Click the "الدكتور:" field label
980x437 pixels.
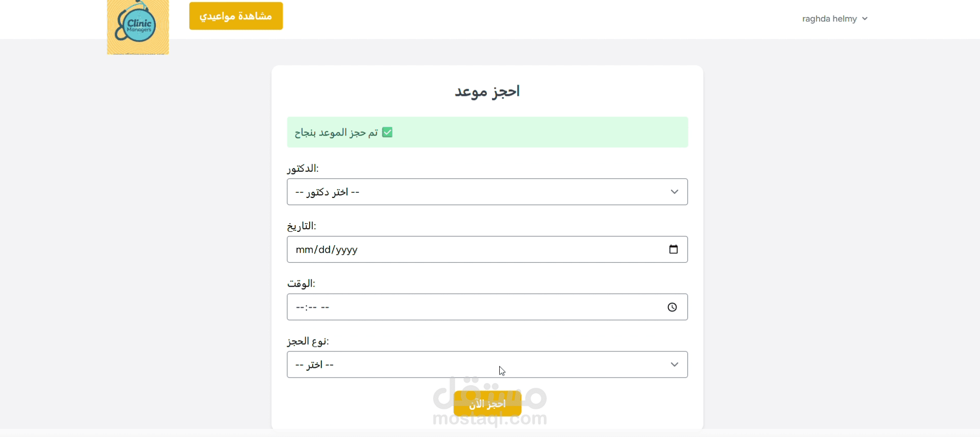click(303, 169)
